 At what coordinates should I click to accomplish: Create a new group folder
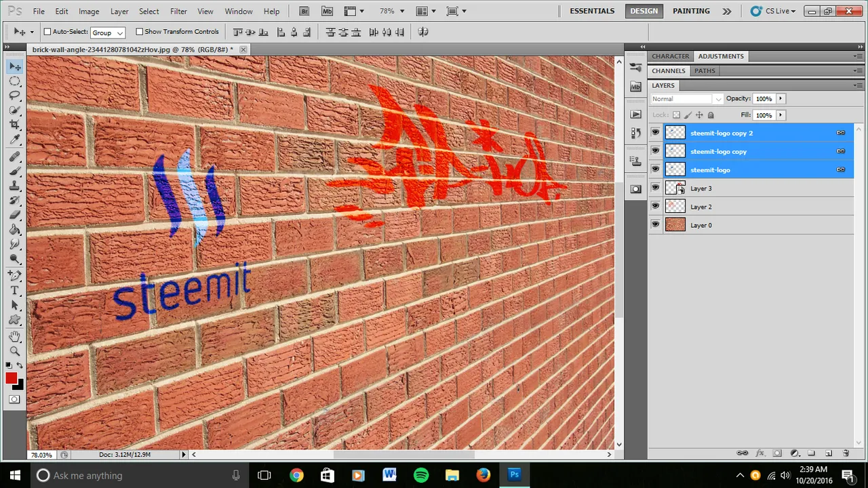[812, 453]
